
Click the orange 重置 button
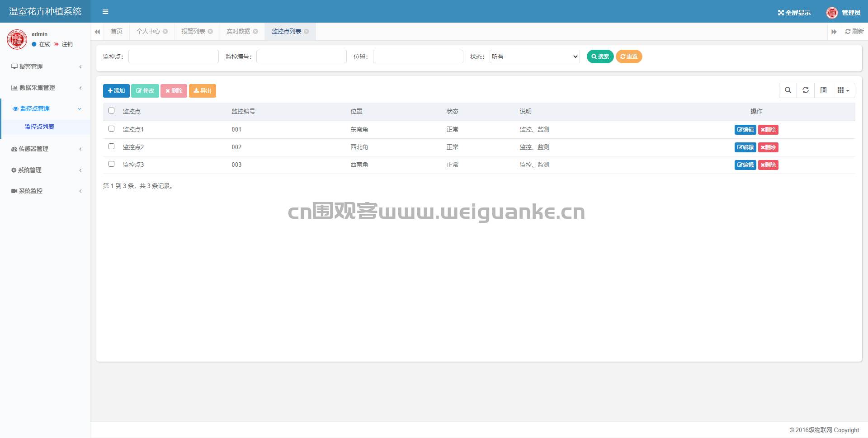tap(629, 57)
